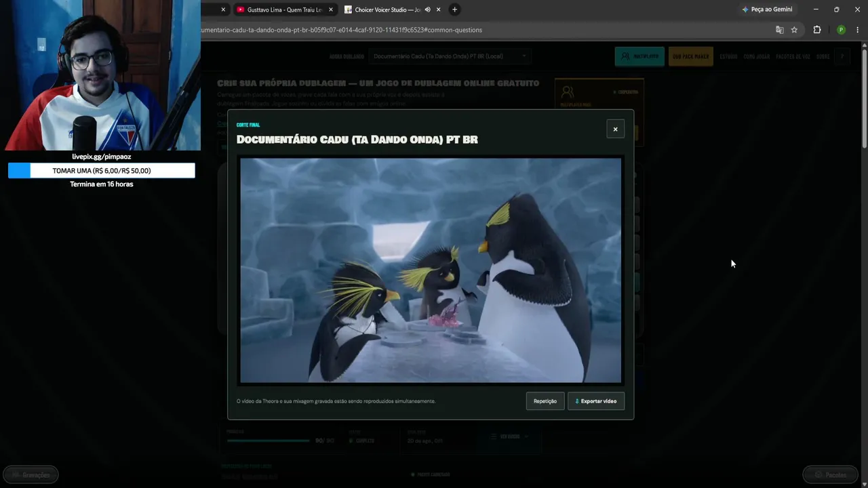
Task: Switch to the Gusttavo Lima YouTube tab
Action: (x=283, y=9)
